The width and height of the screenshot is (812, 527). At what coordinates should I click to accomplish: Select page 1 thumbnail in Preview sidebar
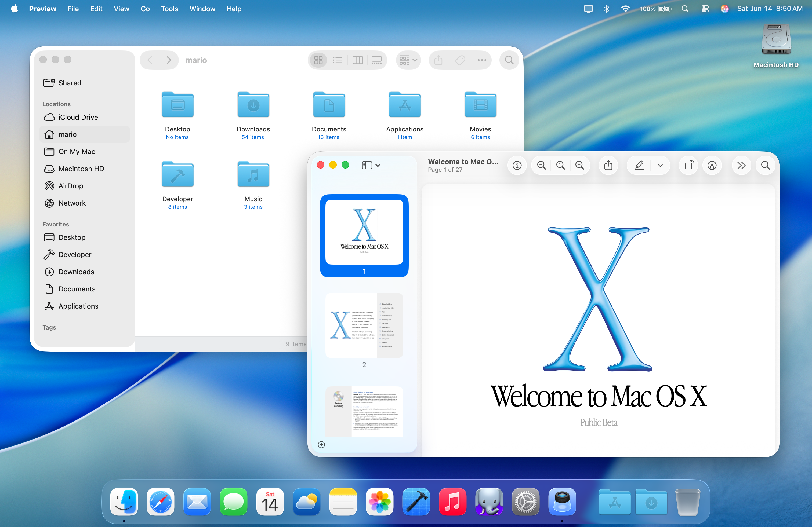click(x=364, y=236)
